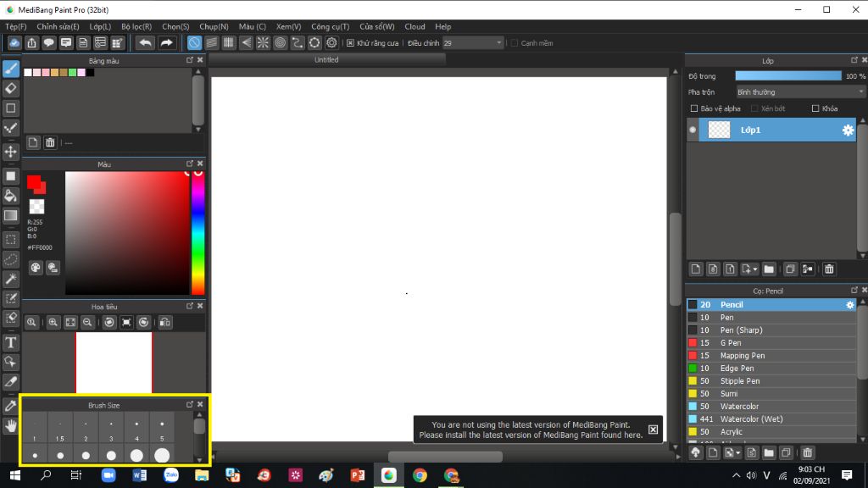Open Pencil brush settings gear

click(849, 305)
